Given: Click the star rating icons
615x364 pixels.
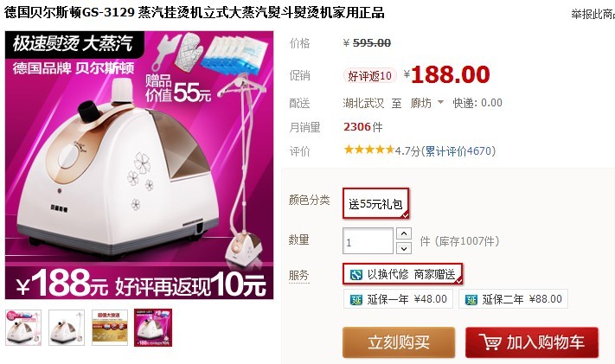Looking at the screenshot, I should tap(368, 150).
